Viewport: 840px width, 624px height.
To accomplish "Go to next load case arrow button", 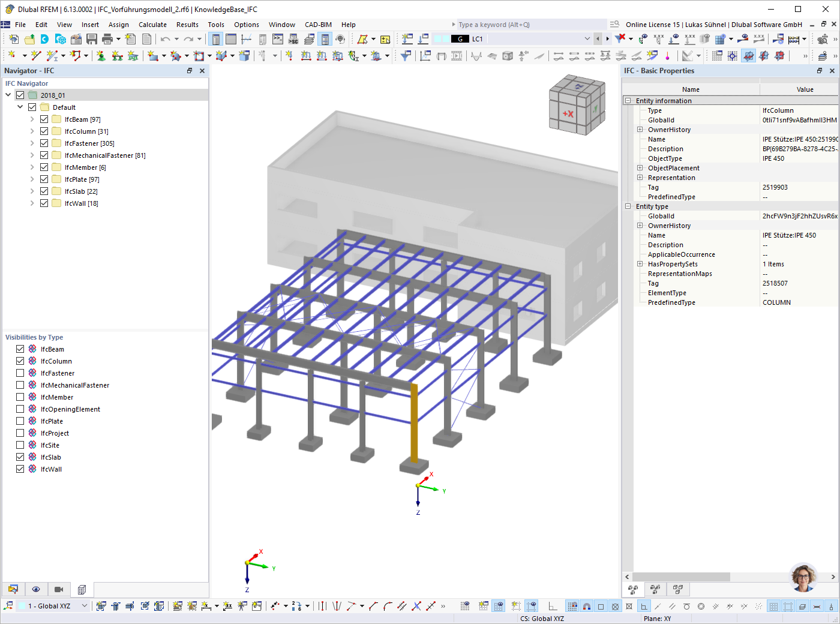I will pos(607,39).
